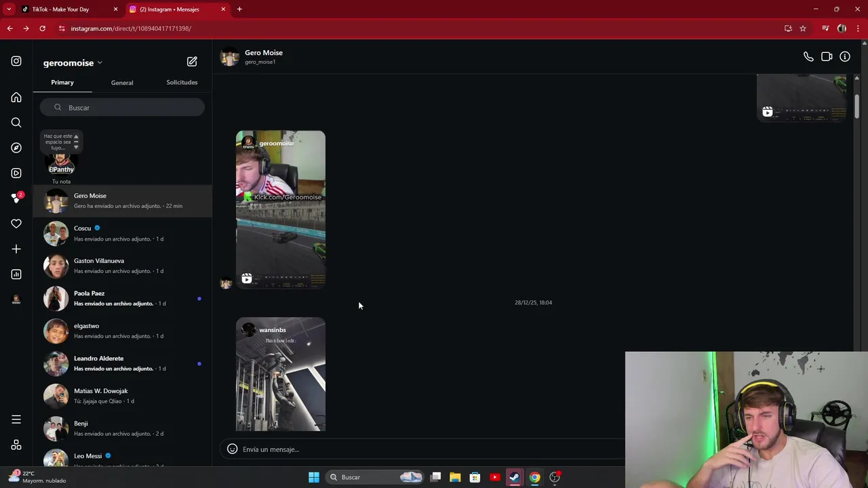Open conversation info icon
868x488 pixels.
click(845, 57)
